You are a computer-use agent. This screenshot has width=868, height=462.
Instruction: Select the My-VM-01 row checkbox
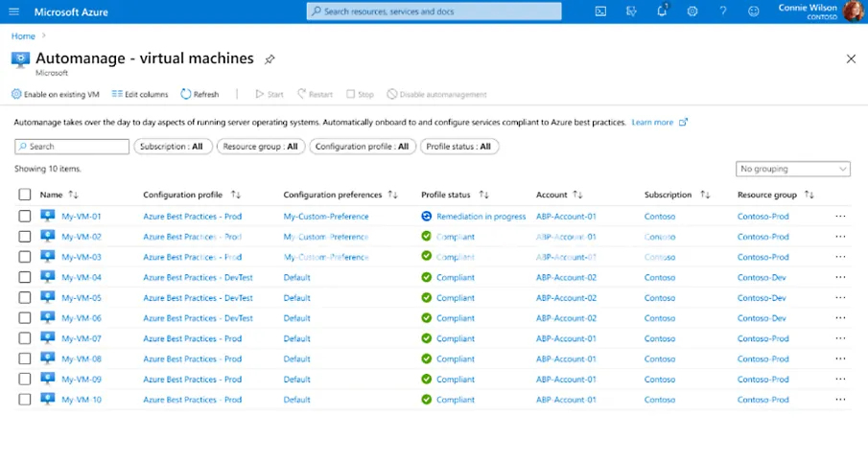(x=25, y=217)
